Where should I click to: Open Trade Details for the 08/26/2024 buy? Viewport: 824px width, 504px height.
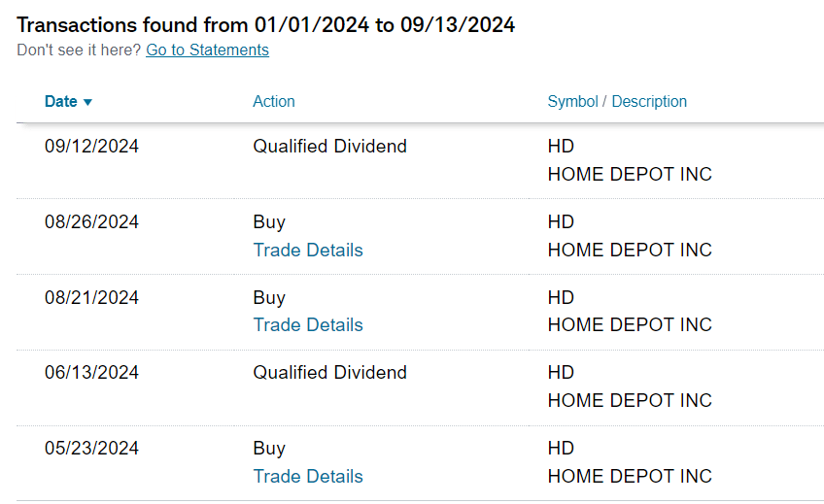click(308, 250)
